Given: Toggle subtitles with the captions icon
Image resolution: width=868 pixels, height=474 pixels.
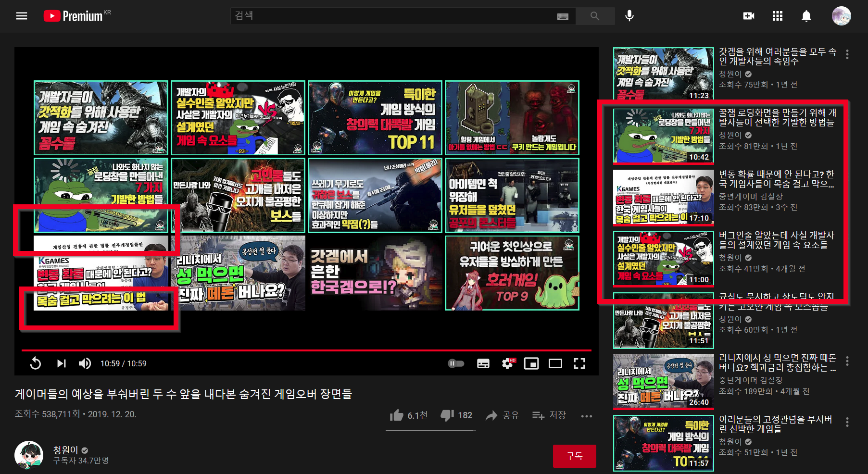Looking at the screenshot, I should 483,363.
